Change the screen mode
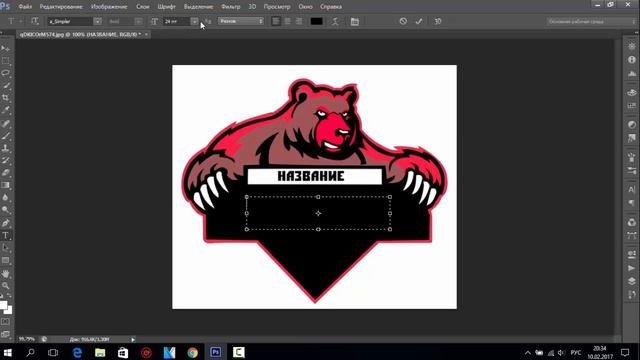The width and height of the screenshot is (640, 360). 5,334
